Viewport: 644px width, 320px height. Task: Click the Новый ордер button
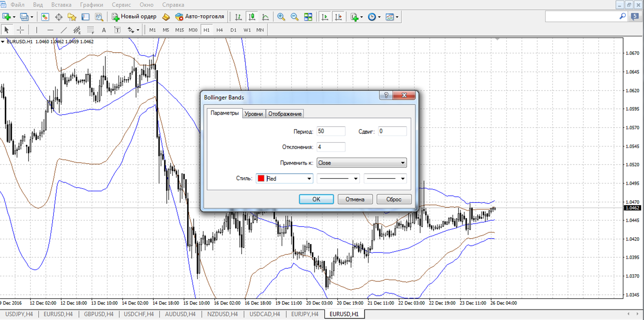point(134,17)
